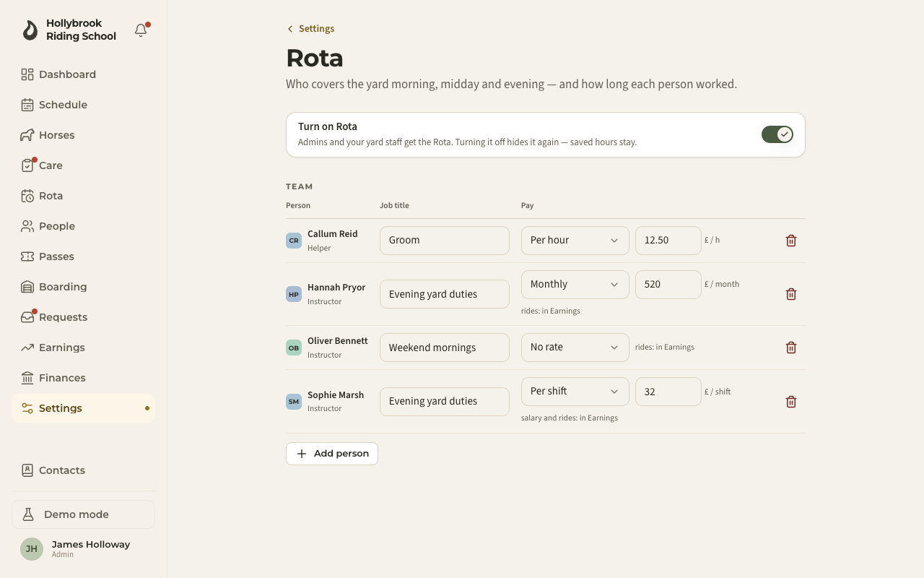Edit Hannah Pryor's job title field

[445, 294]
